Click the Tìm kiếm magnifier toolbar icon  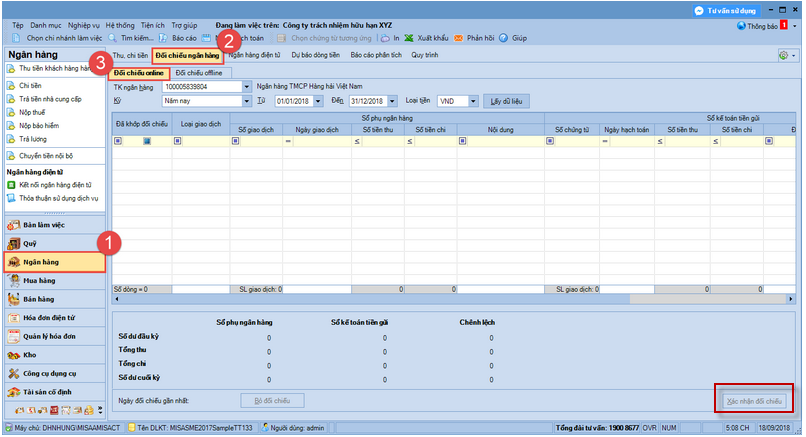pos(113,38)
